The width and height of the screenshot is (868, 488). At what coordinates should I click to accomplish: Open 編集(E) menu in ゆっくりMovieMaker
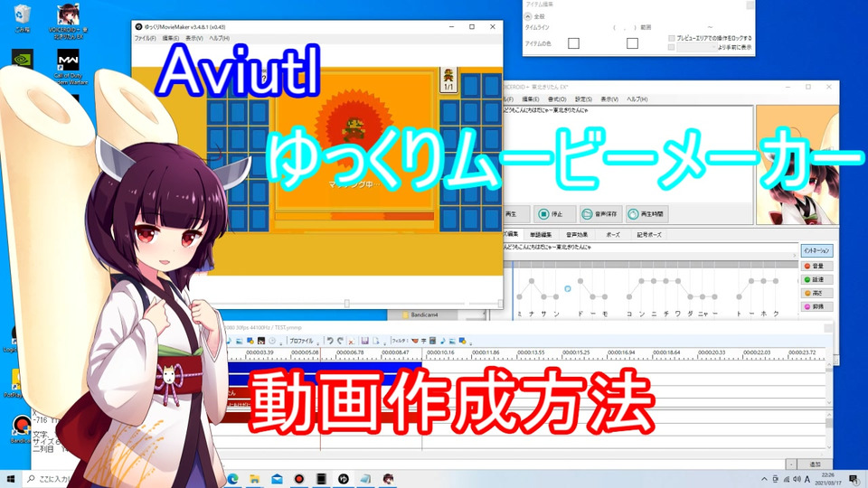[171, 38]
